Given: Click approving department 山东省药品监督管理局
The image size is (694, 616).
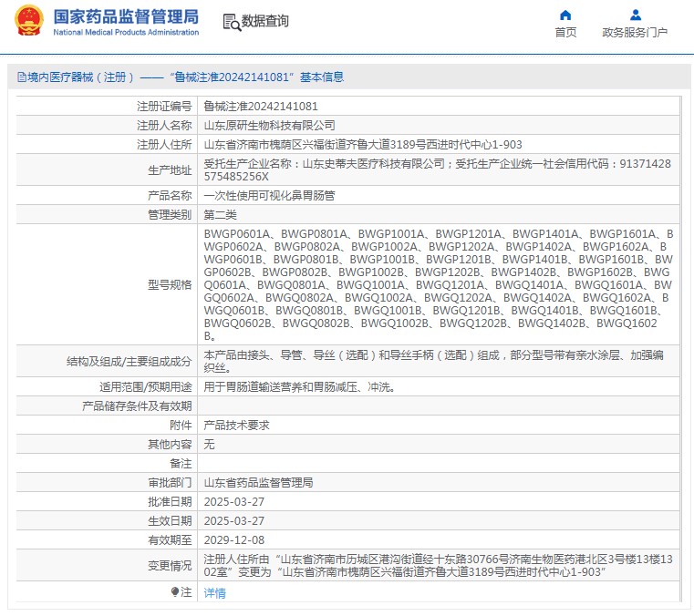Looking at the screenshot, I should (x=258, y=482).
